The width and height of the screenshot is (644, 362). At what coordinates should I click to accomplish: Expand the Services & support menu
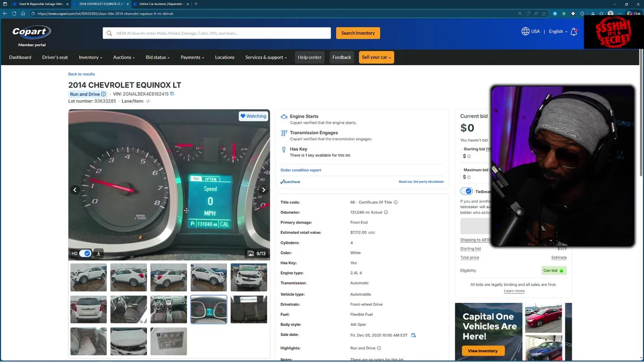pyautogui.click(x=266, y=57)
